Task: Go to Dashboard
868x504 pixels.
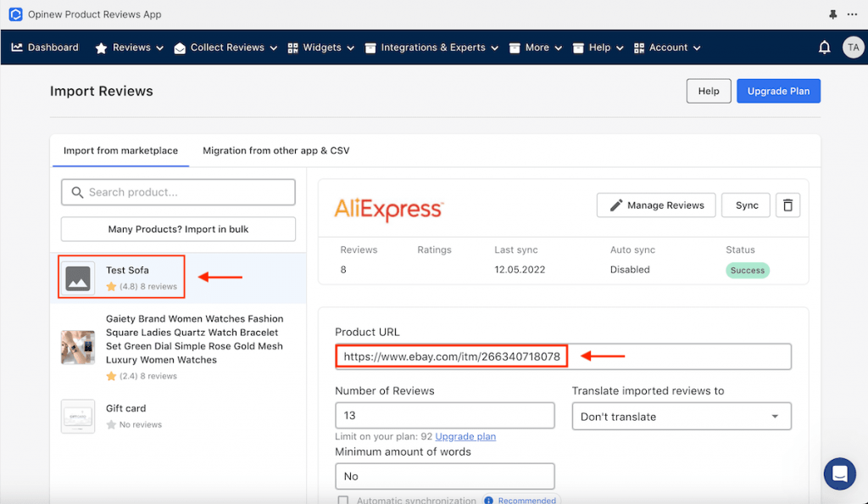Action: coord(53,48)
